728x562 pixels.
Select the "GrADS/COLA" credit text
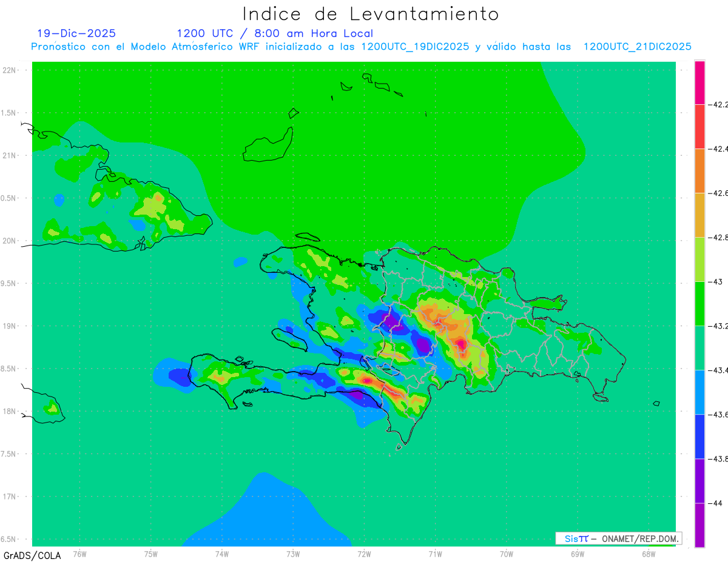pyautogui.click(x=32, y=555)
